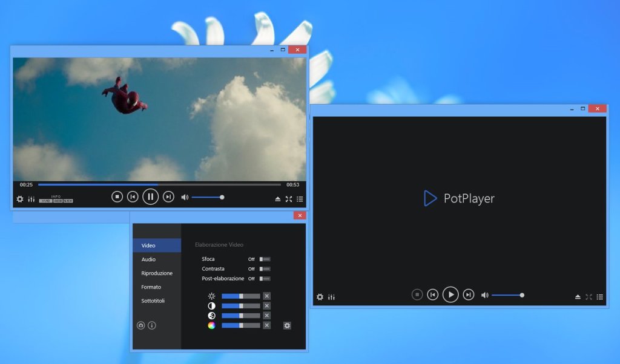
Task: Stop playback in the playing video window
Action: coord(117,197)
